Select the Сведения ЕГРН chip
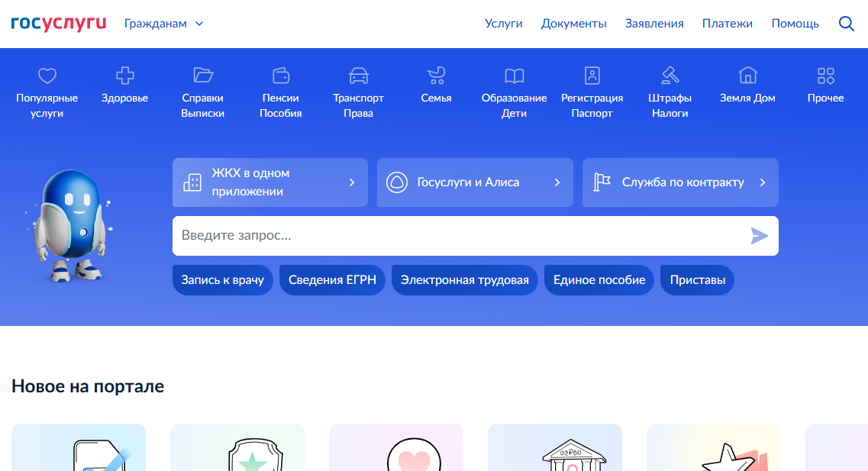This screenshot has height=471, width=868. (332, 280)
